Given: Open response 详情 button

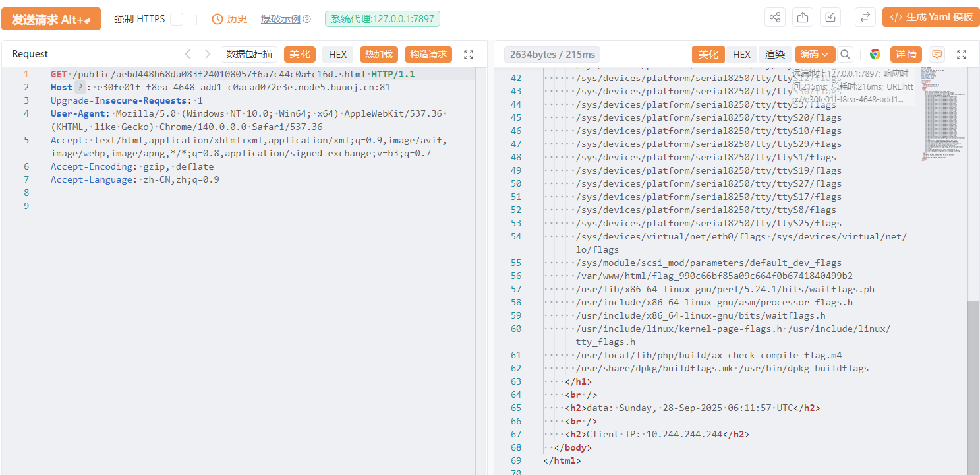Looking at the screenshot, I should (x=906, y=54).
